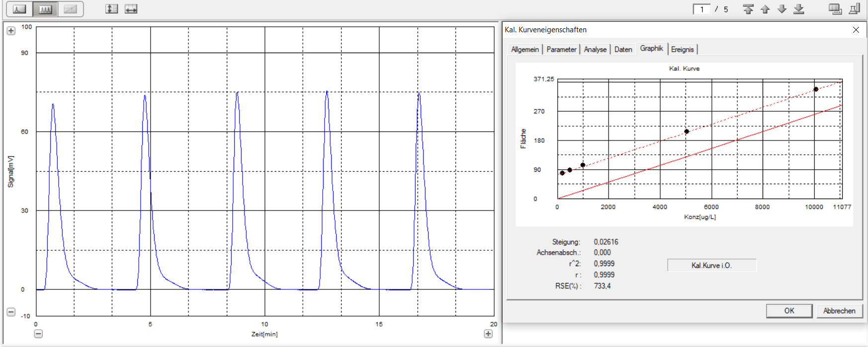Screen dimensions: 868x347
Task: Click the 371,25 y-axis maximum label
Action: click(x=543, y=79)
